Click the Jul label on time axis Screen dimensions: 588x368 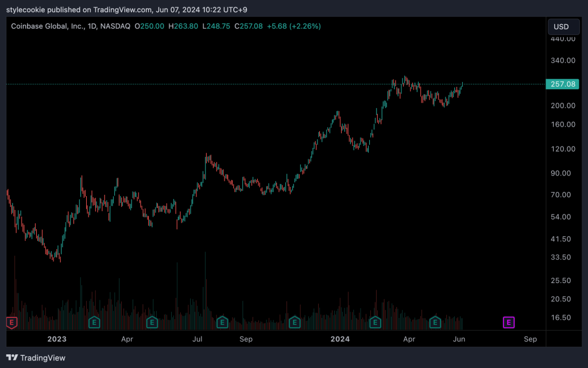coord(198,339)
